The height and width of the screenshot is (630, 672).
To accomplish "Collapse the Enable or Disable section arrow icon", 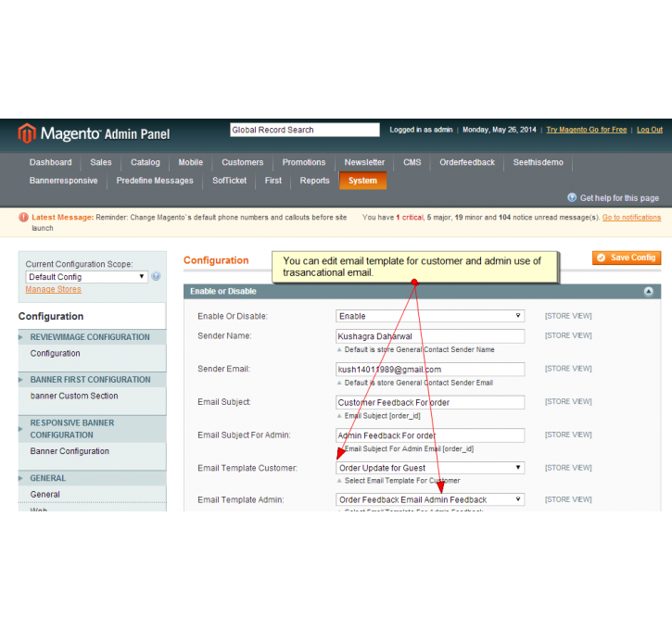I will [649, 291].
